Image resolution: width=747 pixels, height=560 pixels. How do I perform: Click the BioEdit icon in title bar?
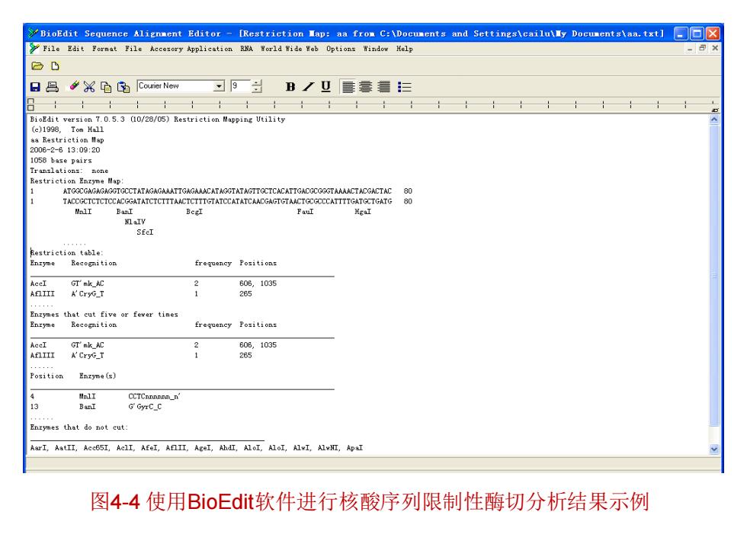coord(33,34)
